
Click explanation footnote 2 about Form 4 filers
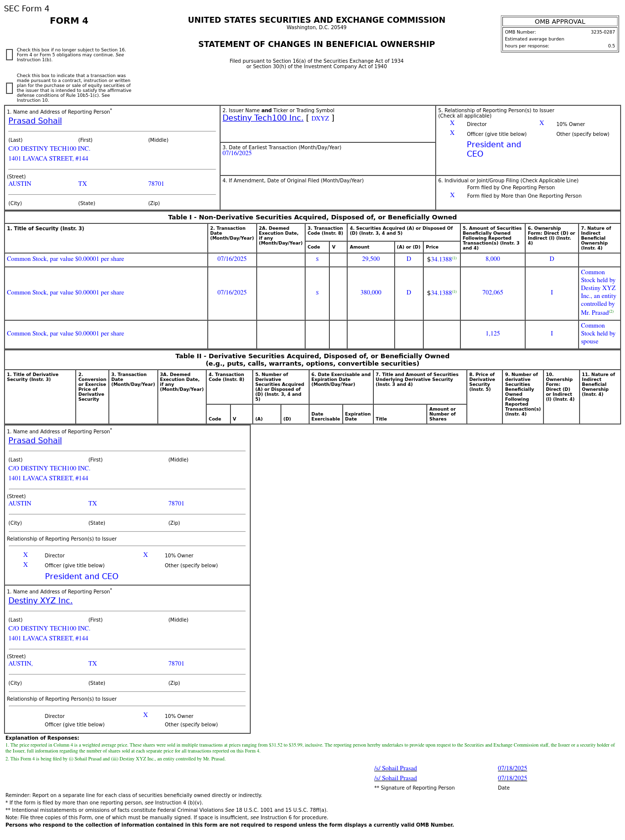coord(115,759)
